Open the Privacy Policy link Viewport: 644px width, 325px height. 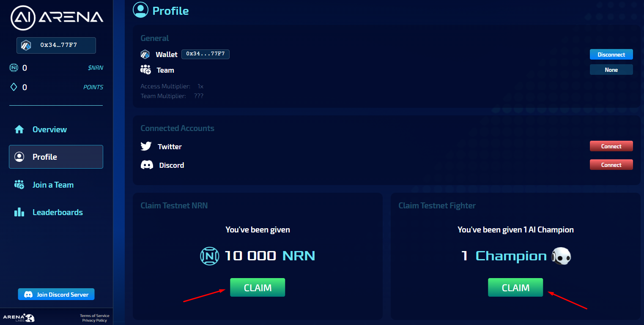95,320
